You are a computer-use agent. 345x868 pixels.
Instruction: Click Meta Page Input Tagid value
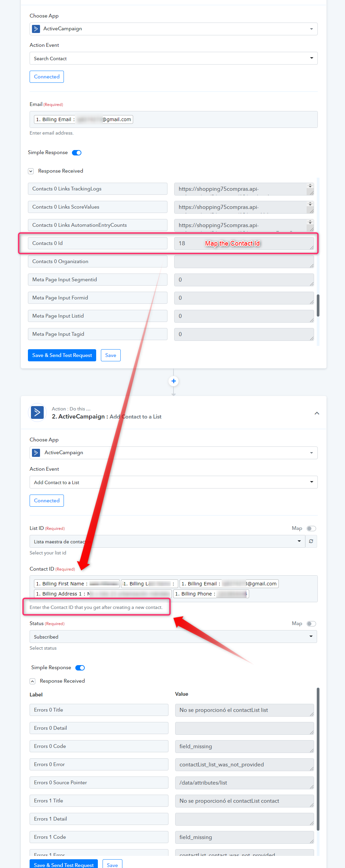(244, 334)
